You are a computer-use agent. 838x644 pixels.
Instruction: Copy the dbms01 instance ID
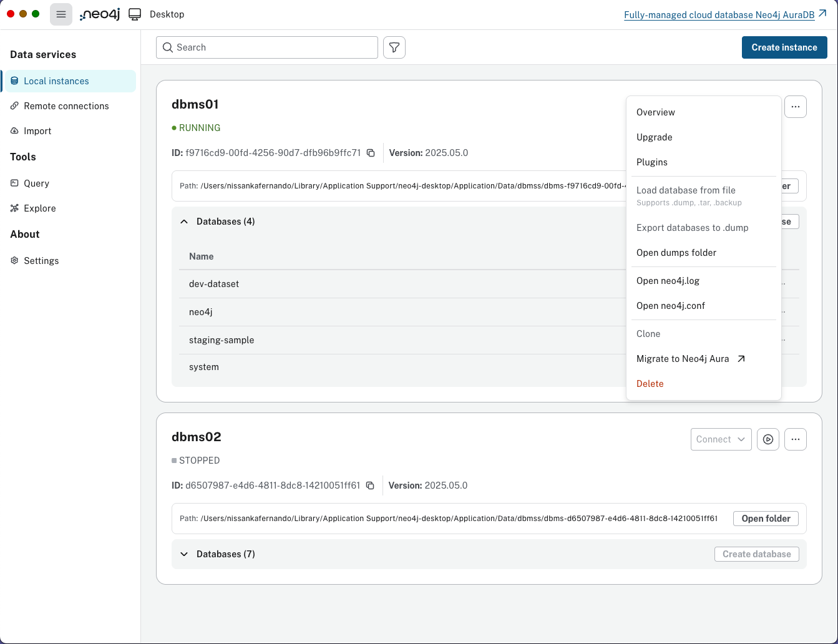tap(371, 152)
